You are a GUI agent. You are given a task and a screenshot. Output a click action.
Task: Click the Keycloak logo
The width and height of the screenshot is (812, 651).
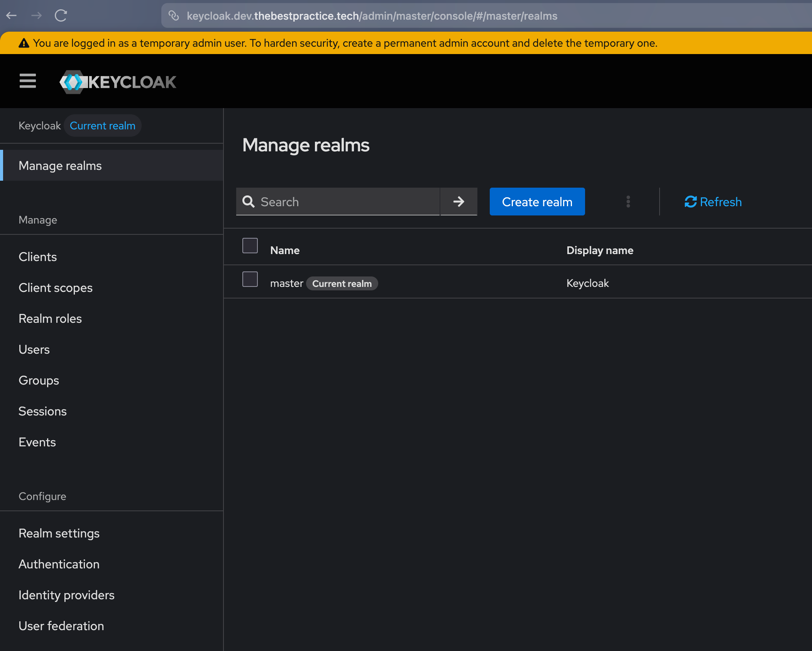[118, 82]
